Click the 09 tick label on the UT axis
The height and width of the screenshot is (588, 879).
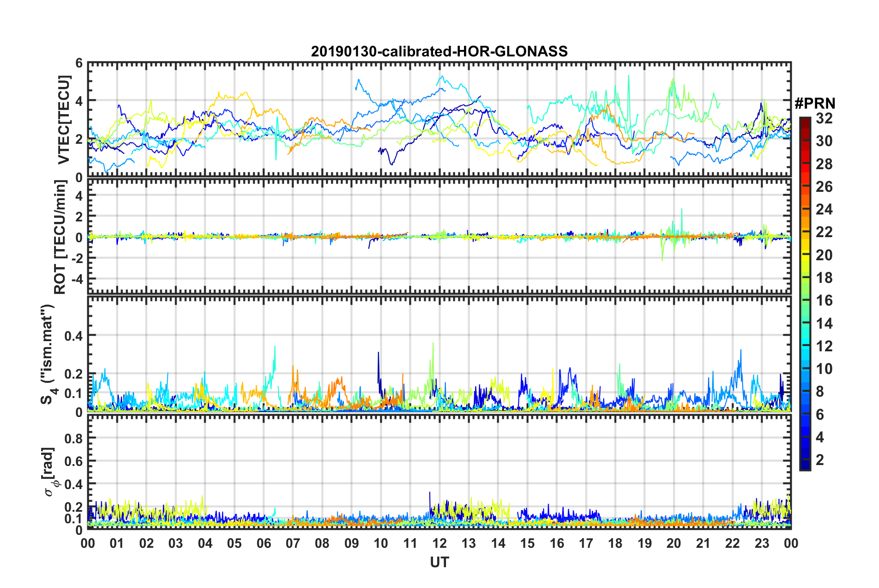point(352,543)
